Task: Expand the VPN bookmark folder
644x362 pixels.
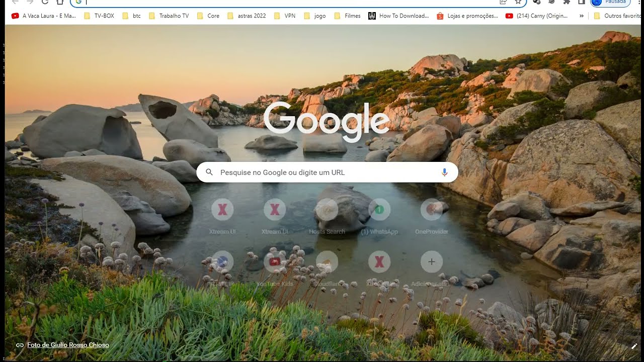Action: [x=285, y=16]
